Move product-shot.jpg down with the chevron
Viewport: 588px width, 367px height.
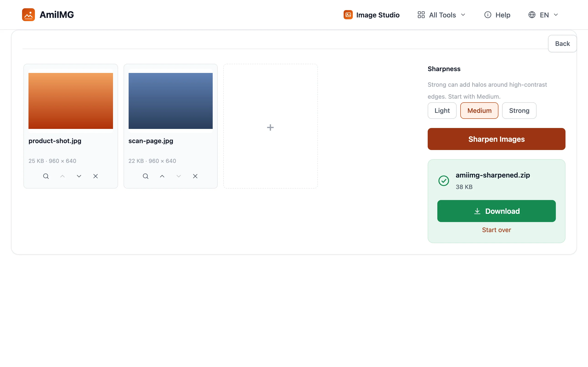tap(79, 176)
